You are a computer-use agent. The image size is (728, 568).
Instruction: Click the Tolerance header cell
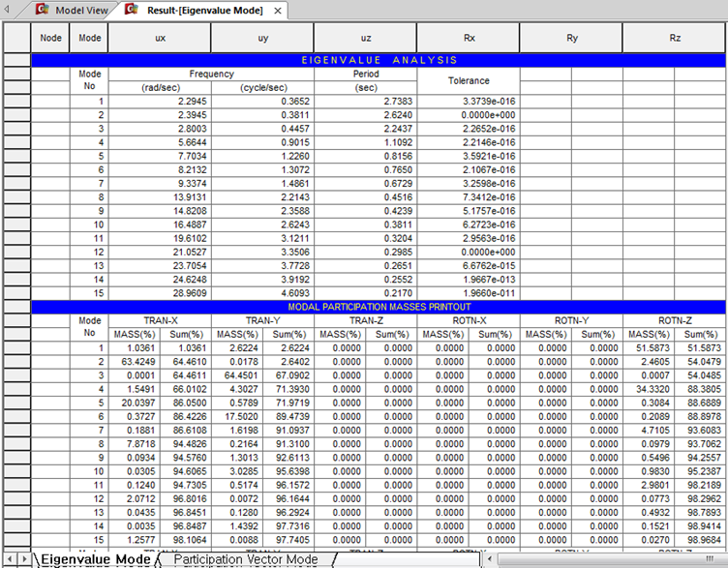[469, 80]
